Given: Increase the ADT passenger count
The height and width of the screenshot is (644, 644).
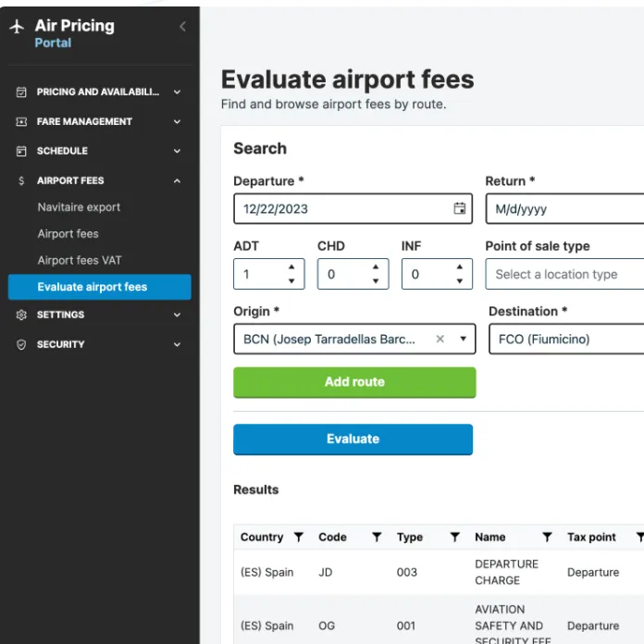Looking at the screenshot, I should 291,267.
